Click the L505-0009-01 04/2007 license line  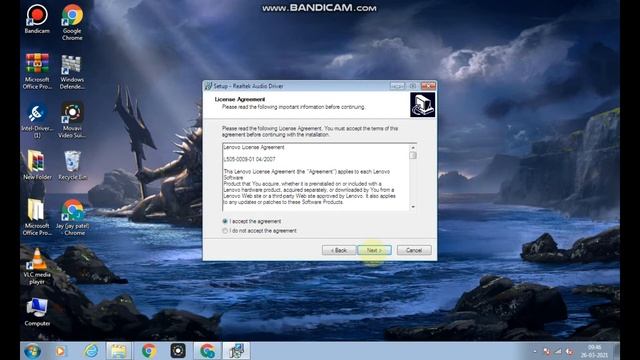click(249, 159)
